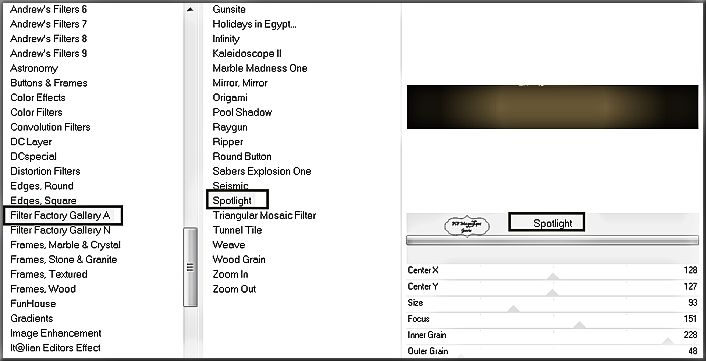The width and height of the screenshot is (706, 361).
Task: Pick the Round Button filter
Action: [242, 157]
